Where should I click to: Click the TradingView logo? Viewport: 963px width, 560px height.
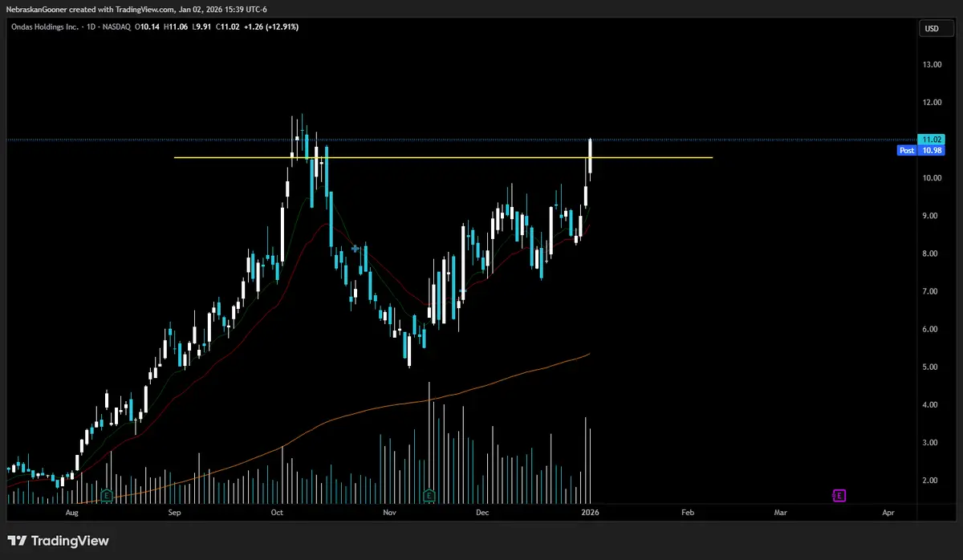pyautogui.click(x=58, y=541)
